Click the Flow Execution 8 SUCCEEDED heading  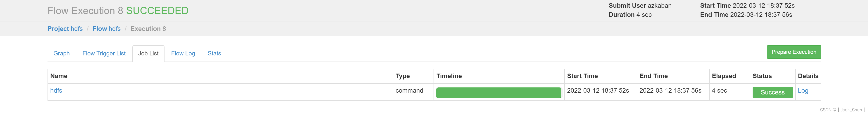[x=118, y=11]
